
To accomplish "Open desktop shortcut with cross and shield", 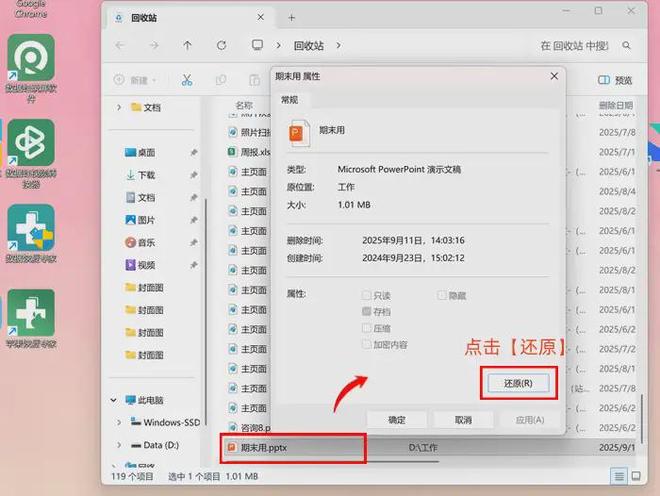I will coord(31,228).
